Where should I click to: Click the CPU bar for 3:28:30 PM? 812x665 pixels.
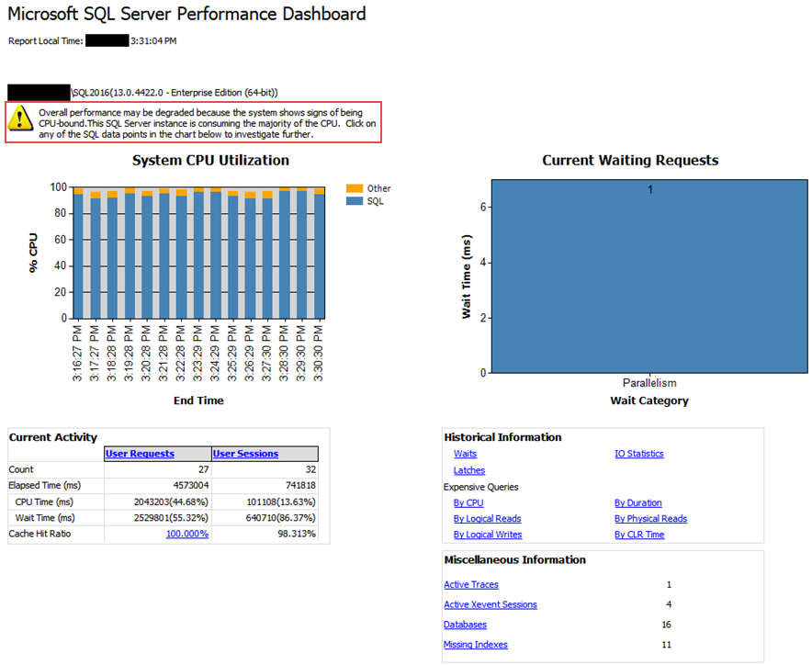coord(285,254)
